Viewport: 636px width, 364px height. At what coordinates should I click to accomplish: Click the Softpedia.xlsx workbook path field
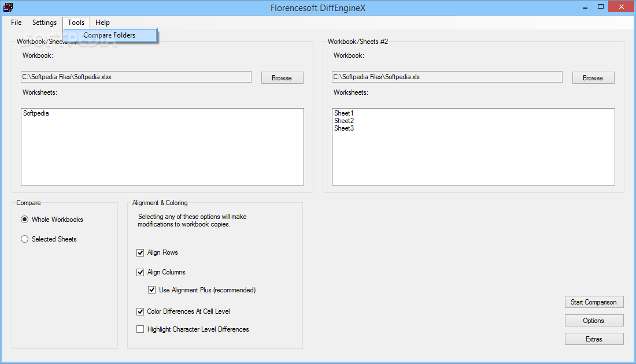[136, 77]
